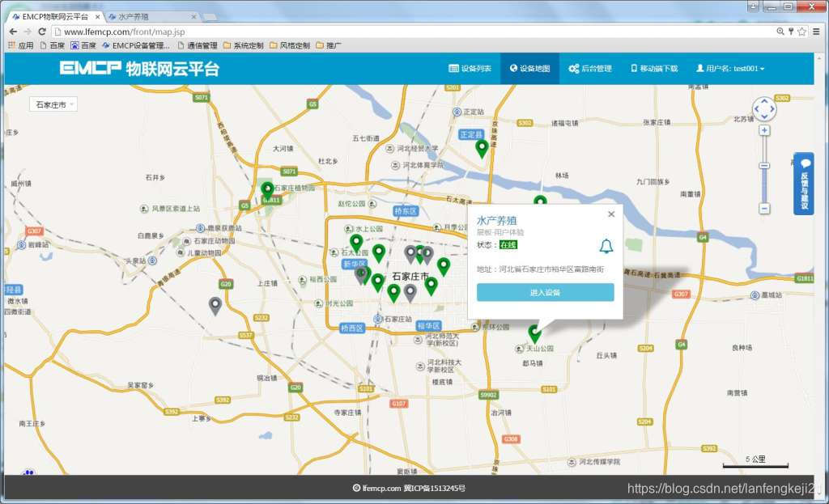This screenshot has height=504, width=829.
Task: Click the gray marker near 微水镇 on the left
Action: pos(215,305)
